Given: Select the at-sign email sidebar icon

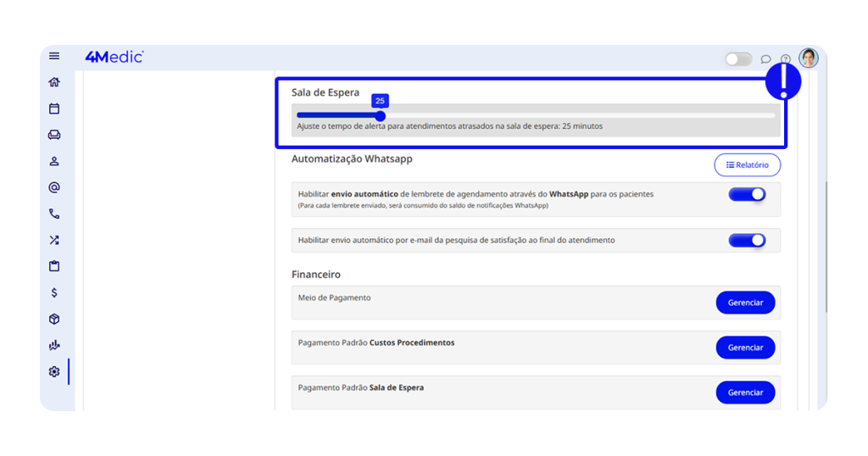Looking at the screenshot, I should [x=54, y=187].
